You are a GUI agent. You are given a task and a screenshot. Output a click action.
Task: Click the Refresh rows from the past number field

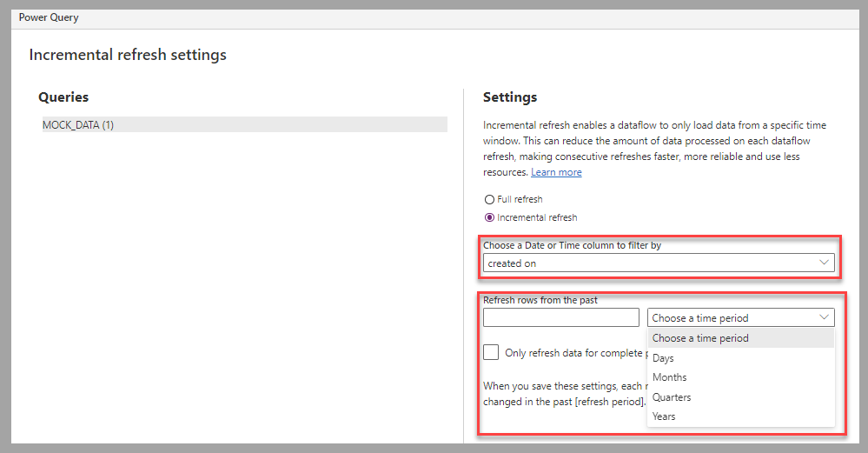coord(560,317)
